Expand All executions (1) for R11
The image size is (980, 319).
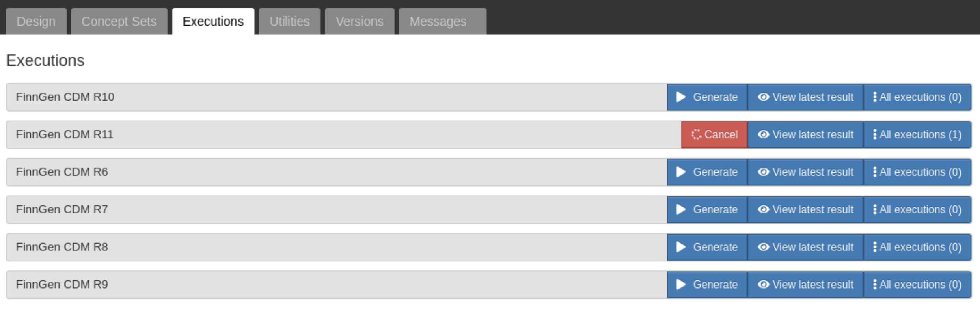(917, 134)
